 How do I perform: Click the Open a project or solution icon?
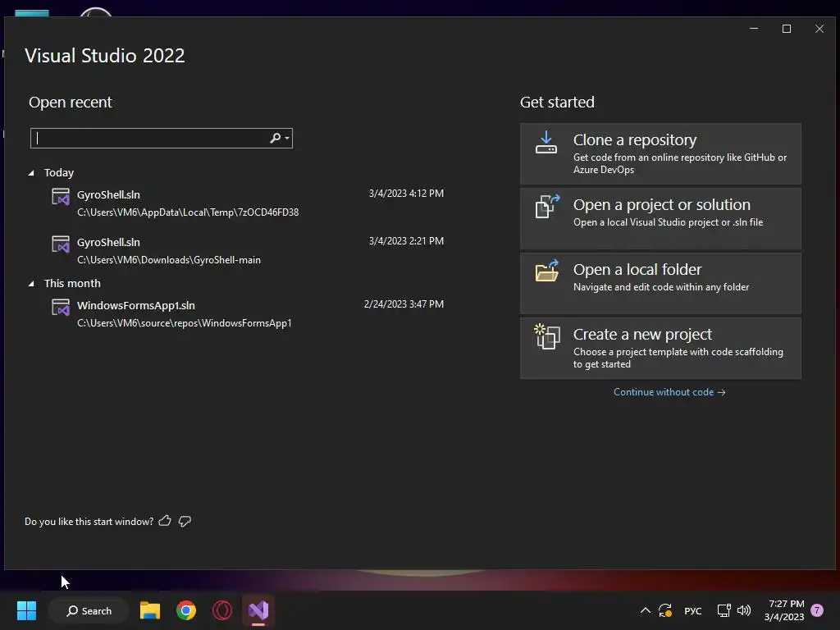pos(547,206)
